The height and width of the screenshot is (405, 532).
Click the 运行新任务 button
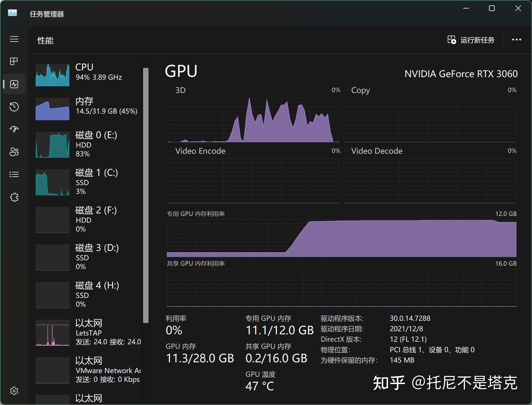click(471, 40)
